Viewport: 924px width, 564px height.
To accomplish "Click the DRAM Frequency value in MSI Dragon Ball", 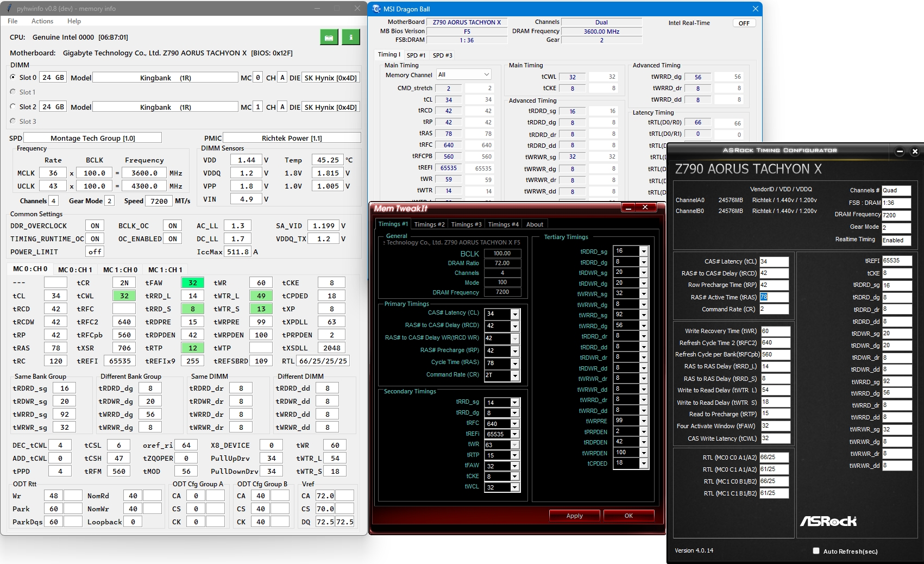I will pyautogui.click(x=601, y=32).
